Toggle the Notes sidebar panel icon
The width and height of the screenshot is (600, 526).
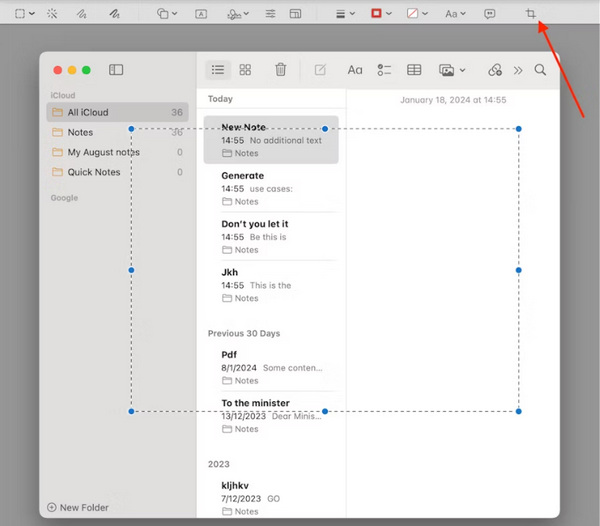pos(116,70)
